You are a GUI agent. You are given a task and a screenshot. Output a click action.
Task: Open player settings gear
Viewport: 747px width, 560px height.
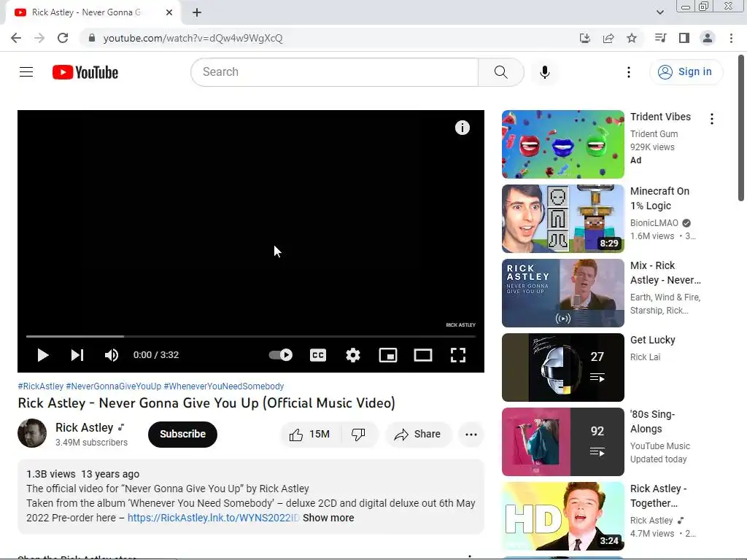click(353, 355)
